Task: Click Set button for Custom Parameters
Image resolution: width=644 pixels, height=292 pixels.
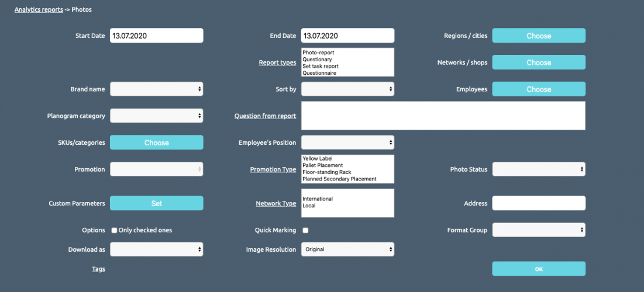Action: [157, 203]
